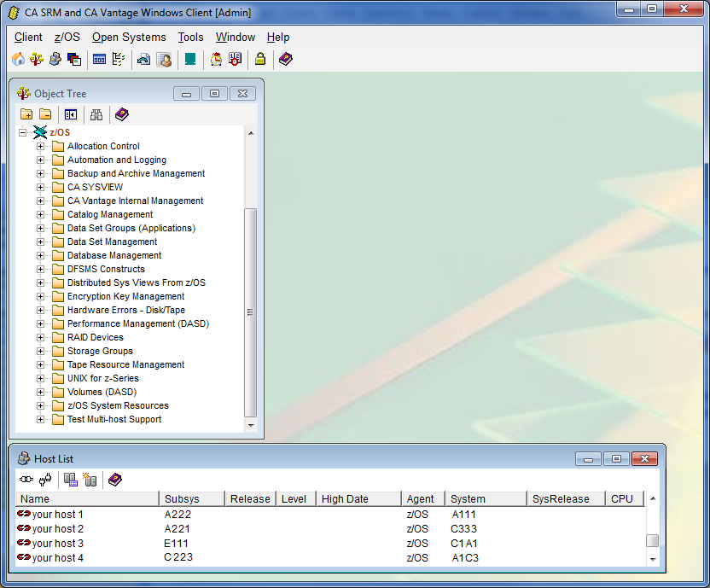
Task: Click the Home icon on the main toolbar
Action: (18, 59)
